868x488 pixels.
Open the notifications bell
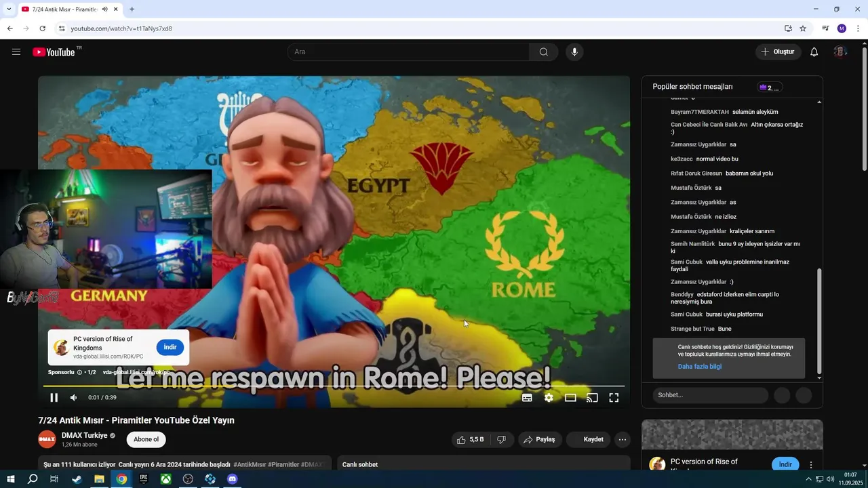pyautogui.click(x=814, y=52)
